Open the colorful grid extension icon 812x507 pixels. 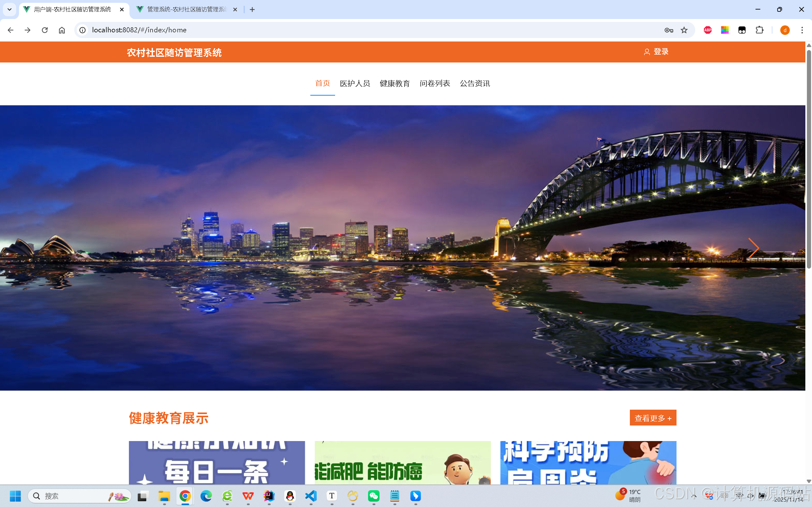click(725, 30)
